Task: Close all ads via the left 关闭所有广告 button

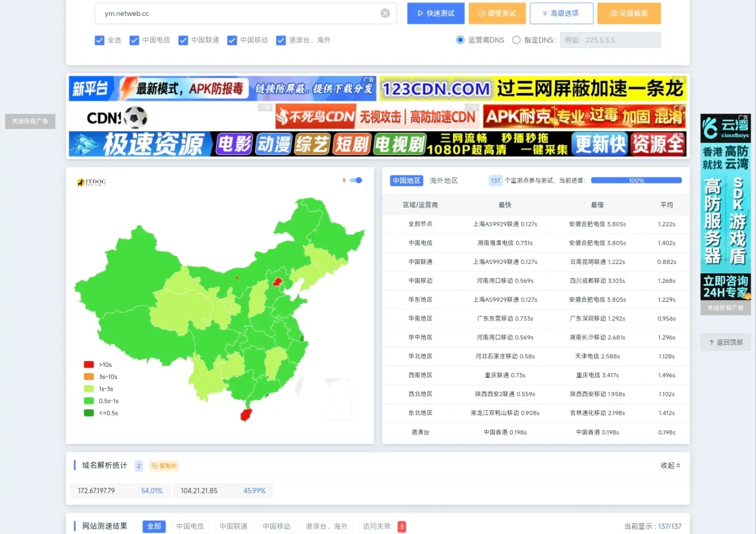Action: (x=30, y=121)
